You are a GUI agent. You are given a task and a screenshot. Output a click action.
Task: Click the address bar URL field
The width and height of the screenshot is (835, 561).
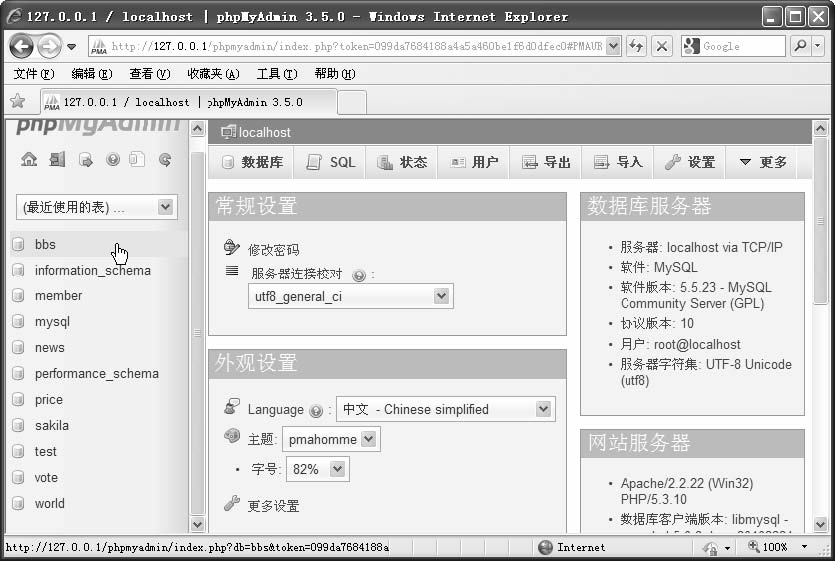pyautogui.click(x=356, y=46)
